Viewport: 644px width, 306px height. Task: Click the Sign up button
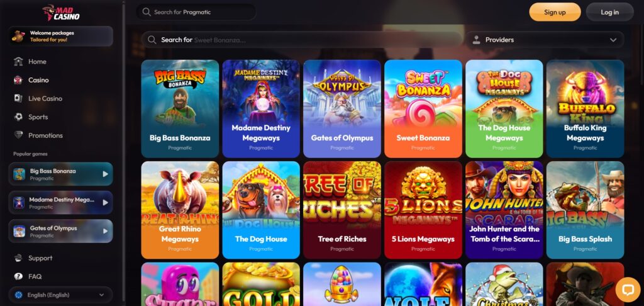[555, 12]
